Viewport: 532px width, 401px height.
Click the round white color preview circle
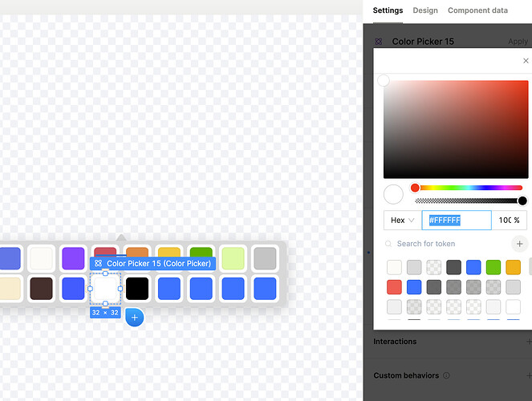coord(393,194)
